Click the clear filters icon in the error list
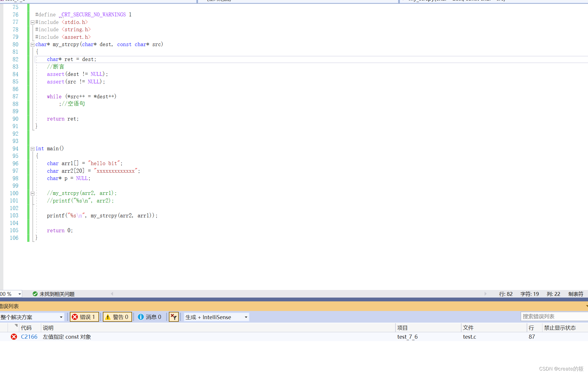588x374 pixels. (174, 317)
